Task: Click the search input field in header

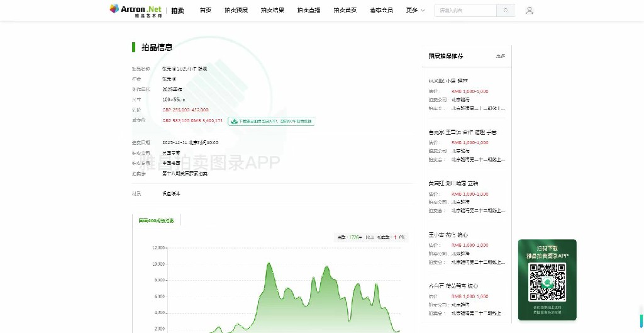Action: point(465,11)
